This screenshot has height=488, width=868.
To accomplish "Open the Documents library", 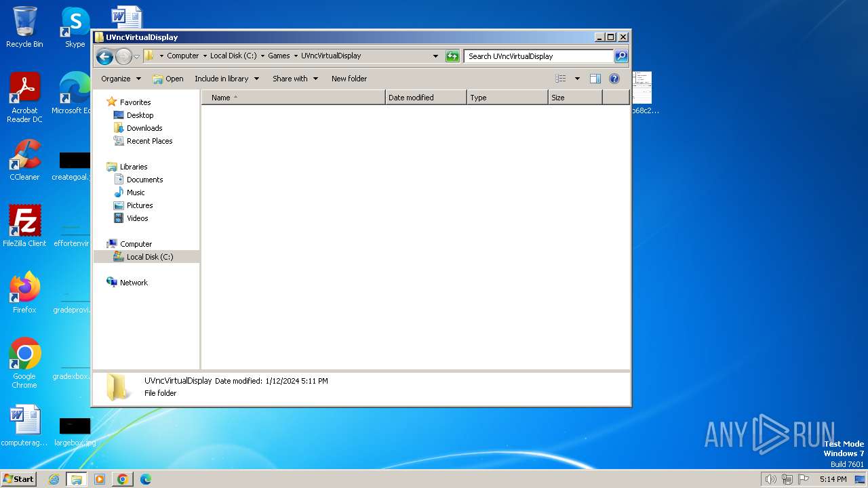I will [144, 180].
